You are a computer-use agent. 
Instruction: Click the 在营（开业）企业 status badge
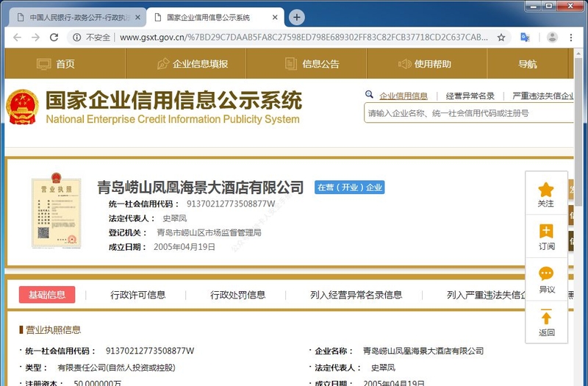click(x=350, y=187)
